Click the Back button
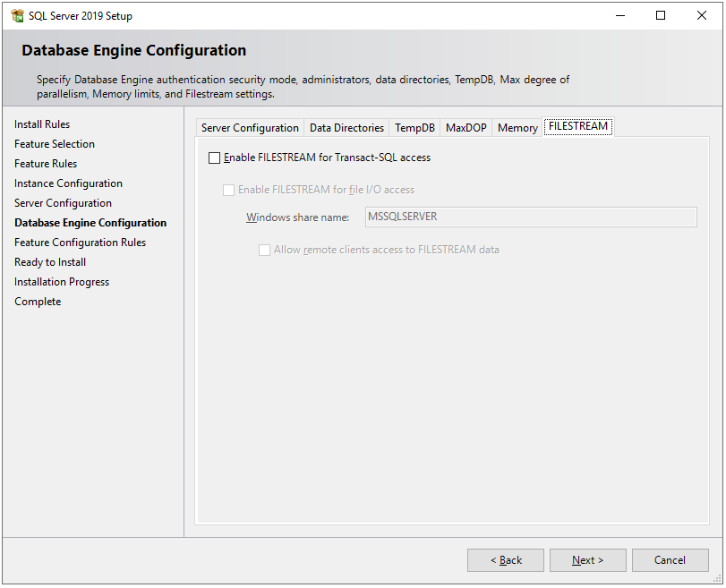The height and width of the screenshot is (588, 726). pos(506,560)
